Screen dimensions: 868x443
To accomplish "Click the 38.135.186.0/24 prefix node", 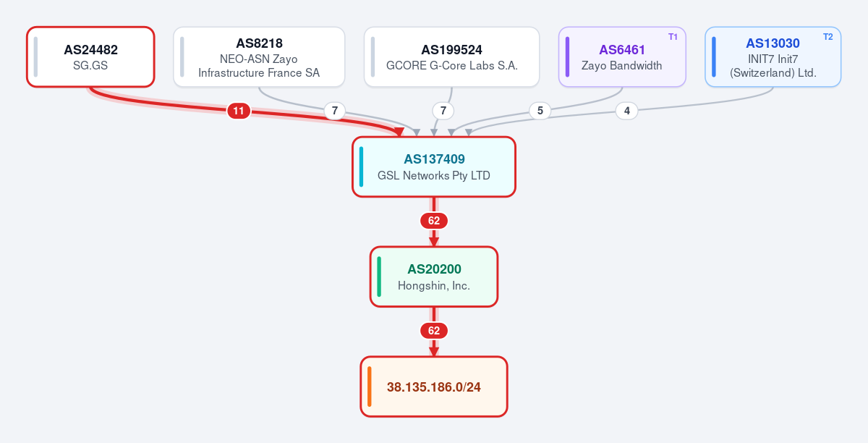I will (x=434, y=387).
